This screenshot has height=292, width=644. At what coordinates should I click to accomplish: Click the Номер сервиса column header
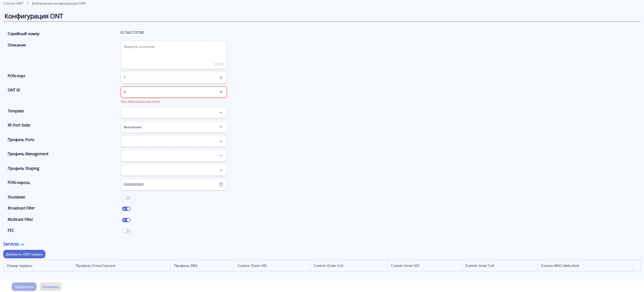38,266
